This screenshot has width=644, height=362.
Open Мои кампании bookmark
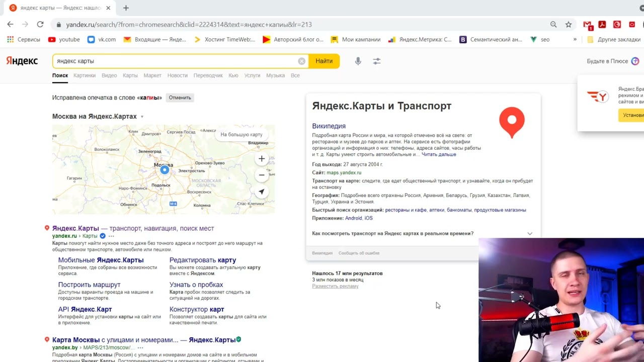pyautogui.click(x=356, y=39)
